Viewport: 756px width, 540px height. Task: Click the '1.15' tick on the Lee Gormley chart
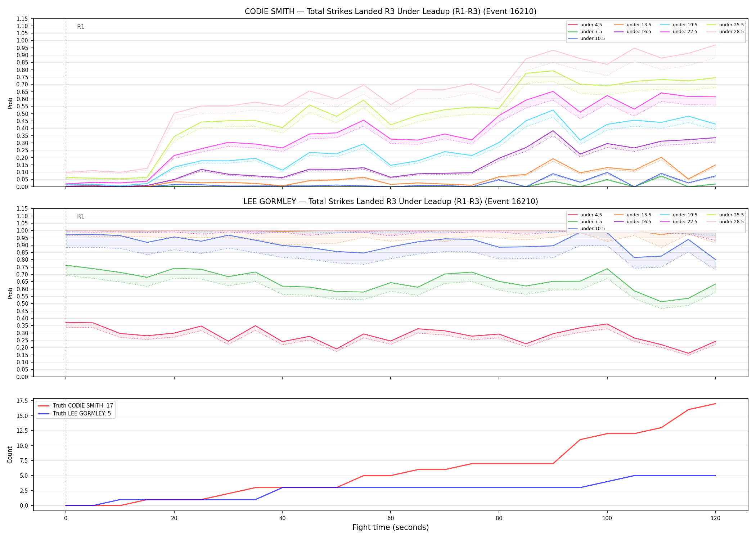pyautogui.click(x=23, y=209)
